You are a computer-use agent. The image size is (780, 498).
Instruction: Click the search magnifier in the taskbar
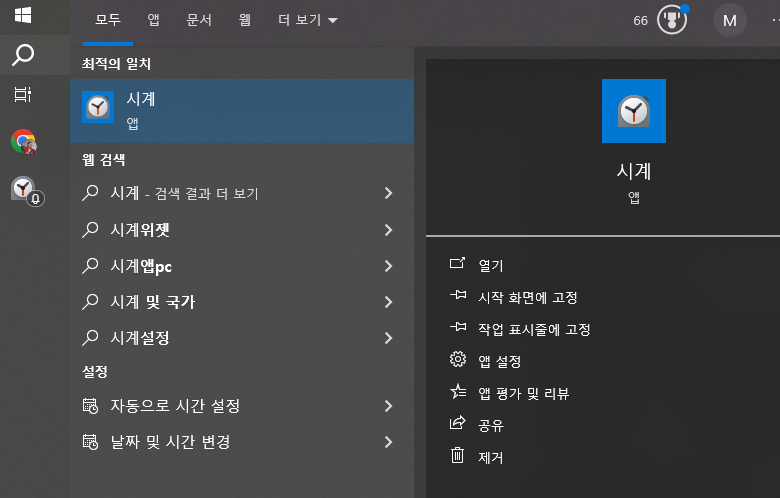23,55
